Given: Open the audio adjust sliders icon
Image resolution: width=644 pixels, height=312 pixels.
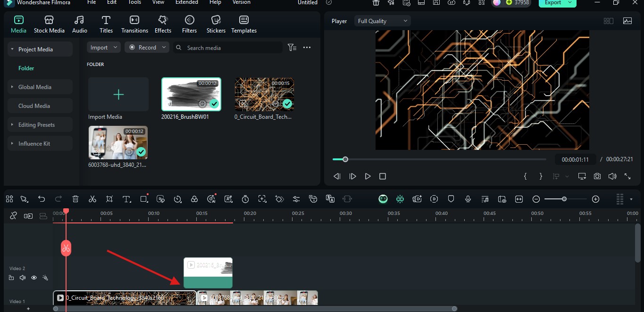Looking at the screenshot, I should click(x=296, y=199).
